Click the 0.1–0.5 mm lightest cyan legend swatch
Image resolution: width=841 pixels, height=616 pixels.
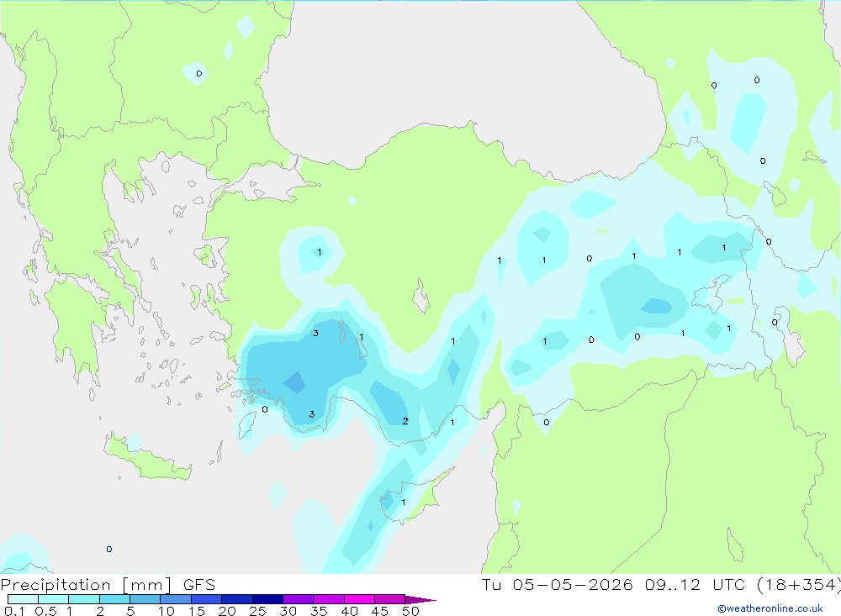[23, 599]
